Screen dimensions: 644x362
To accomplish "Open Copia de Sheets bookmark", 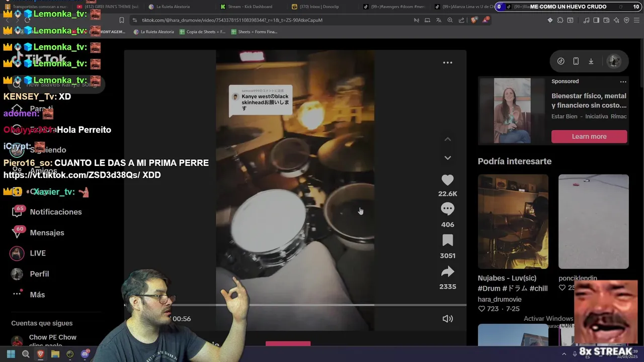I will [202, 32].
